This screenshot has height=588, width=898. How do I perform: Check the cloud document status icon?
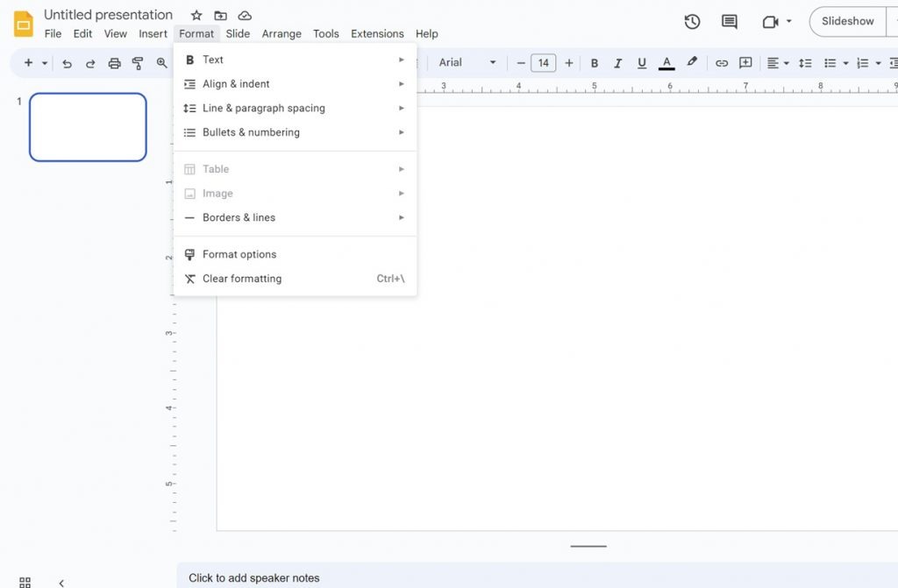click(245, 16)
